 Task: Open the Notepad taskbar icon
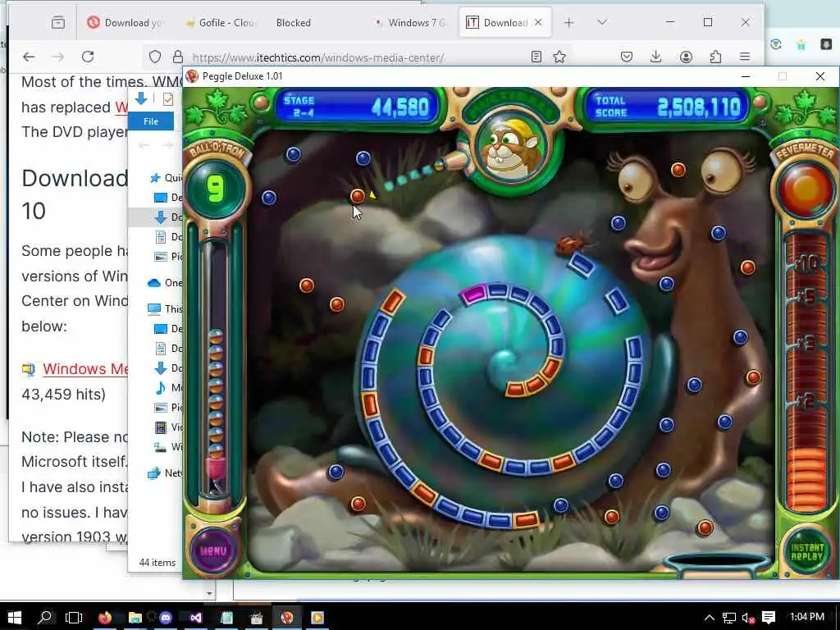(x=226, y=618)
